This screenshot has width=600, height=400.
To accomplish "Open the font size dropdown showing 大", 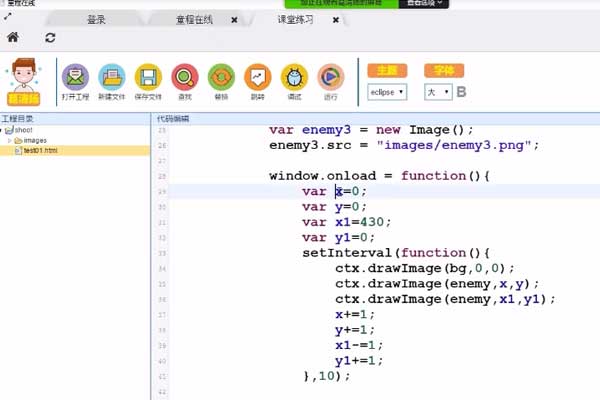I will point(438,92).
